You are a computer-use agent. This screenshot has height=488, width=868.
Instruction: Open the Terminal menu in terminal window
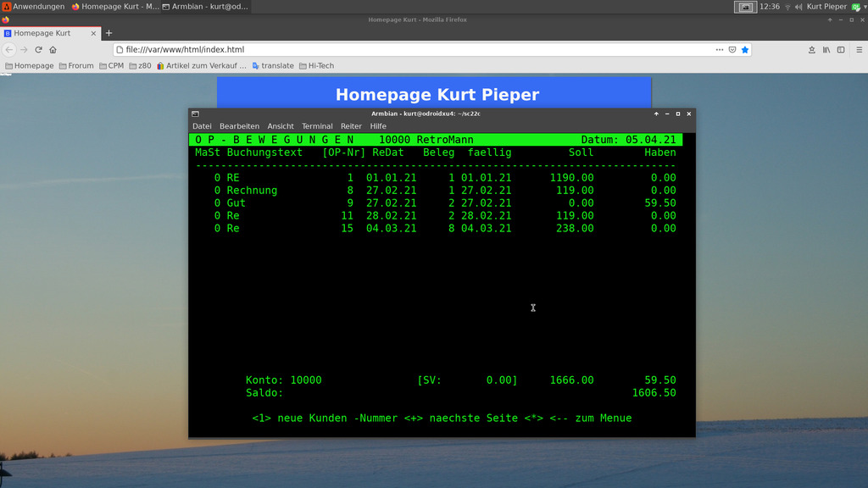coord(317,126)
